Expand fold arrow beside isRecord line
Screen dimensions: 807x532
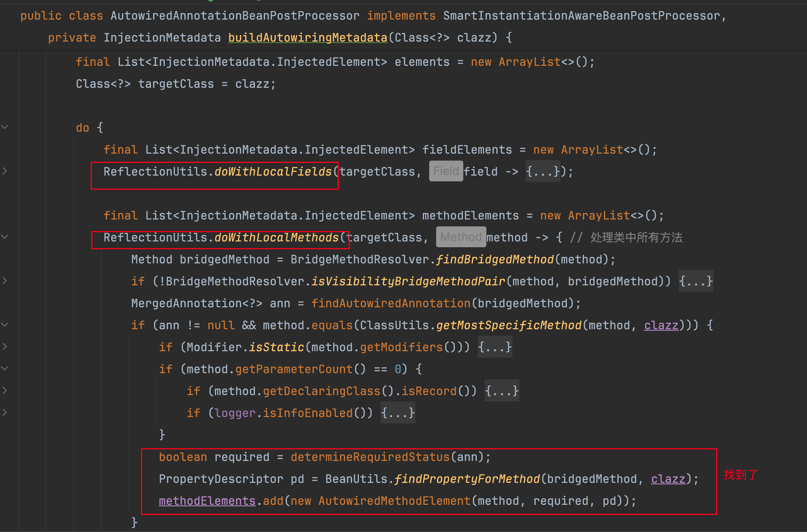(x=5, y=390)
